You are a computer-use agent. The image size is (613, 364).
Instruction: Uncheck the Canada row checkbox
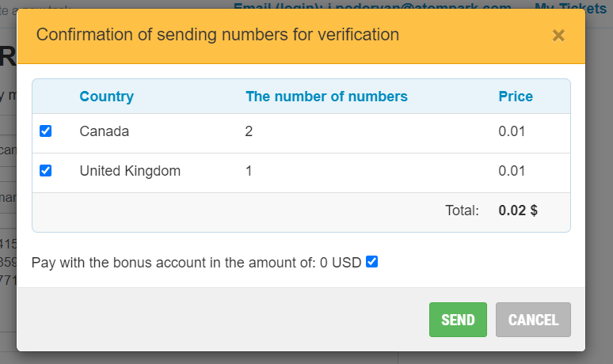click(46, 131)
